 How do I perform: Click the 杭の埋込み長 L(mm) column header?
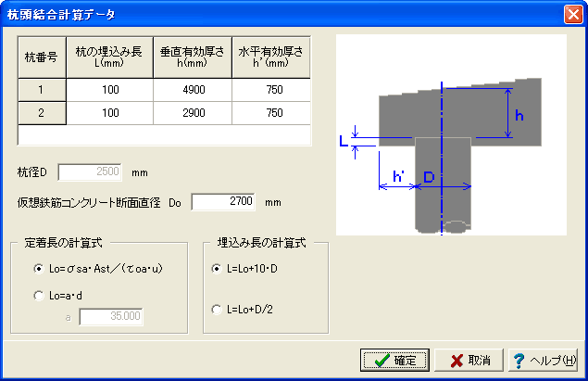[x=110, y=57]
